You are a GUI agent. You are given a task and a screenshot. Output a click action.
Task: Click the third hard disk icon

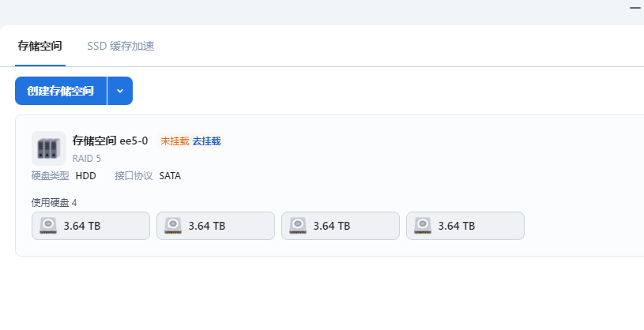pos(299,226)
